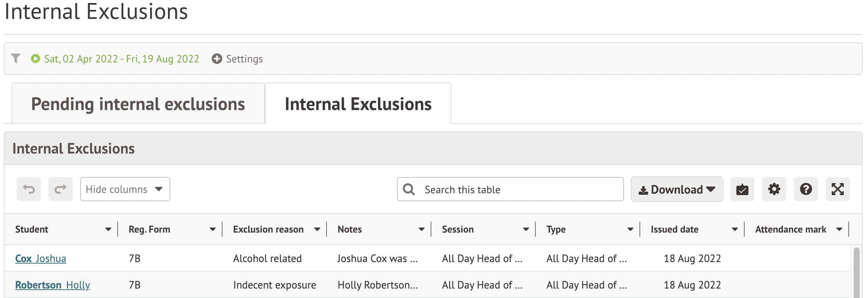
Task: Open Holly Robertson student profile link
Action: tap(53, 285)
